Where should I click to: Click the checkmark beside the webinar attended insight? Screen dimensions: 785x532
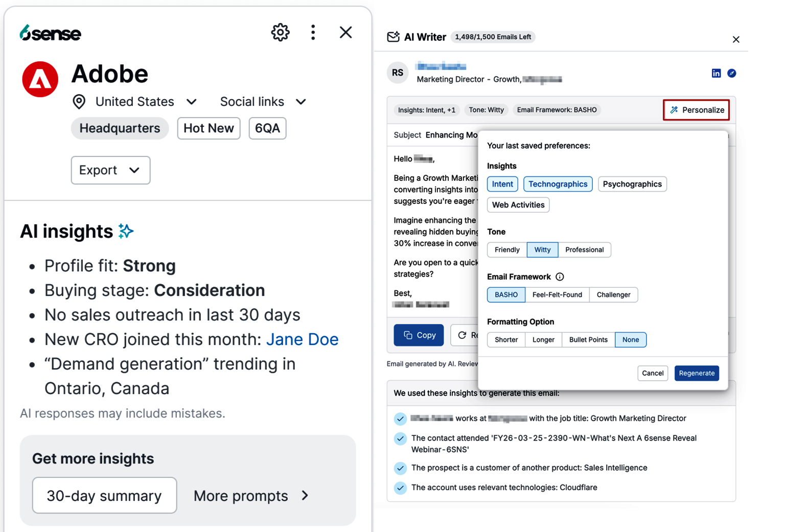point(400,438)
